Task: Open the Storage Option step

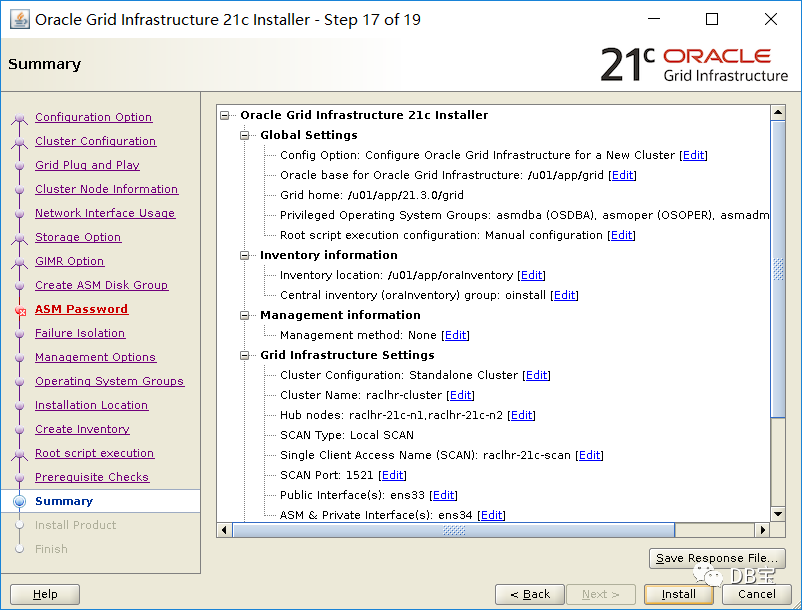Action: point(78,237)
